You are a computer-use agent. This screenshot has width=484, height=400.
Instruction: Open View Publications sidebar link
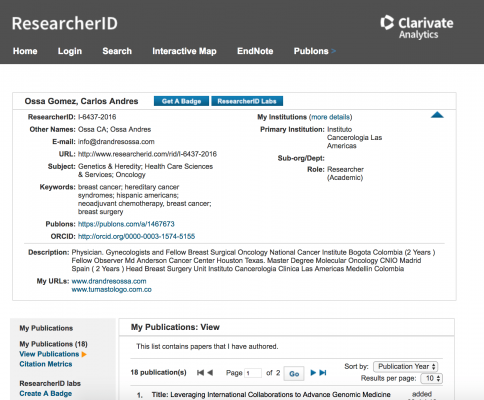(x=49, y=354)
